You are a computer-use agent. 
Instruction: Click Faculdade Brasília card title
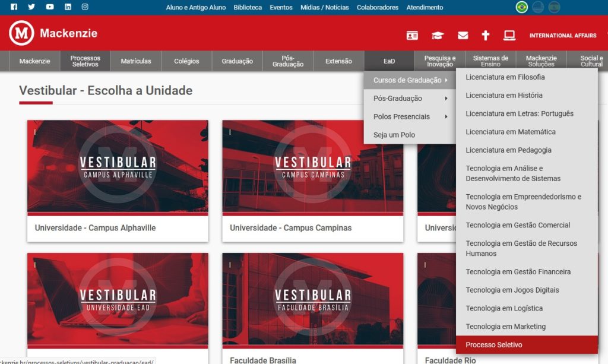pyautogui.click(x=263, y=360)
